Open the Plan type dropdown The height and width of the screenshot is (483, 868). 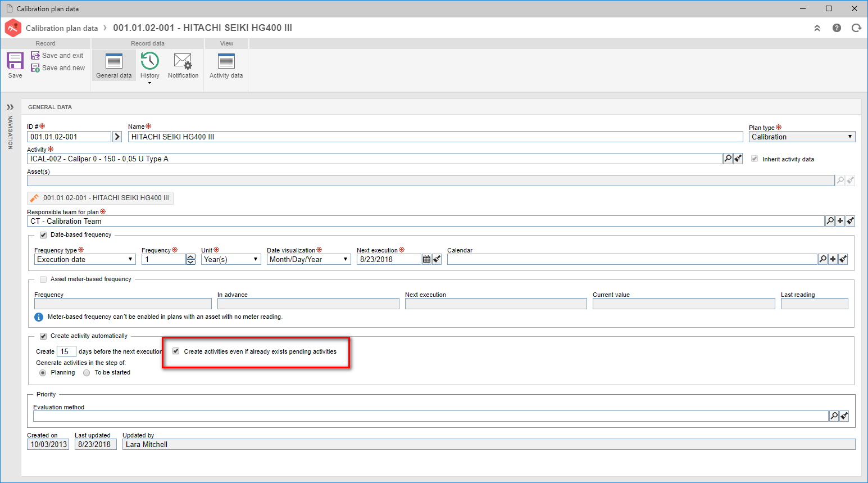pos(802,137)
